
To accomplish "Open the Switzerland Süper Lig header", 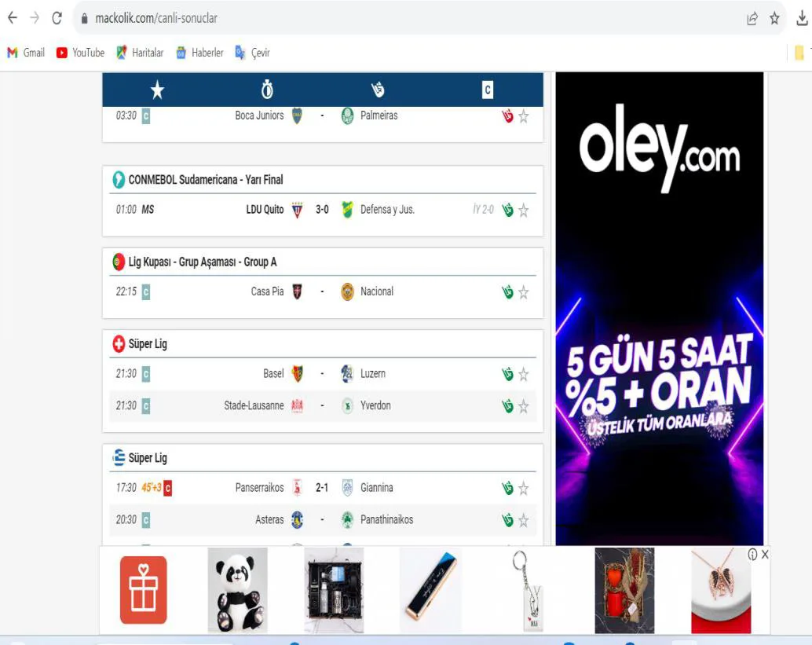I will coord(148,344).
